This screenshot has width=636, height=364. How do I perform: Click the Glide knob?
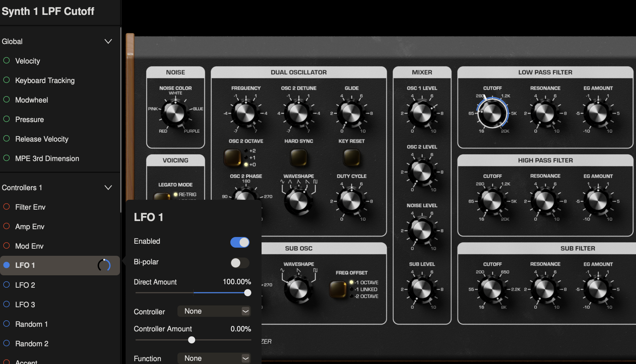[x=351, y=113]
